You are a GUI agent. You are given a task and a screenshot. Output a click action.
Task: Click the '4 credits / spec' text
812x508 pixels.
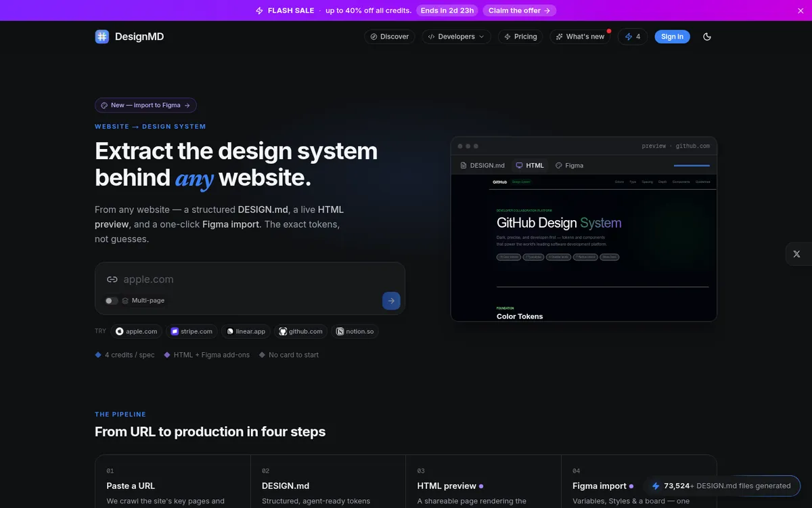(129, 355)
